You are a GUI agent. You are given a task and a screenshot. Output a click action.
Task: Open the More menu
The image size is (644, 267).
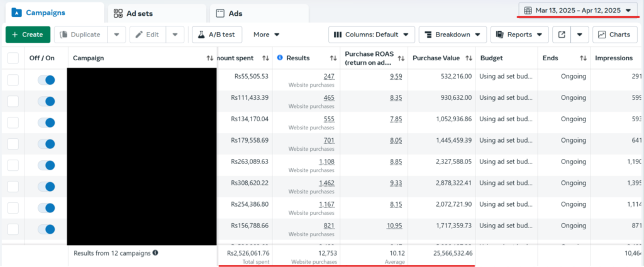(266, 35)
